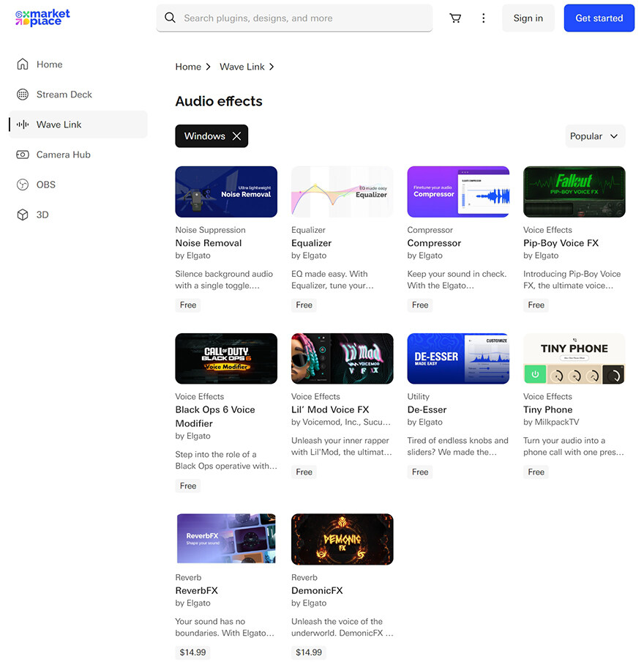644x665 pixels.
Task: Select Home in the breadcrumb trail
Action: click(187, 67)
